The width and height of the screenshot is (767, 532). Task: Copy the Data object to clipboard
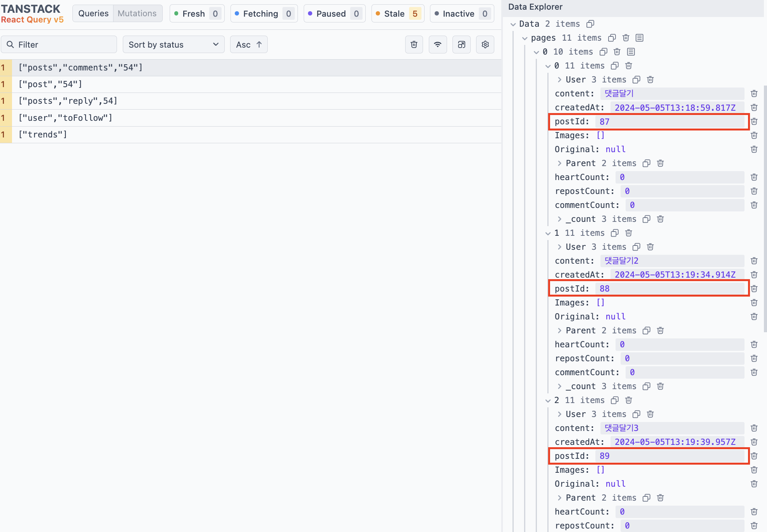(x=590, y=24)
